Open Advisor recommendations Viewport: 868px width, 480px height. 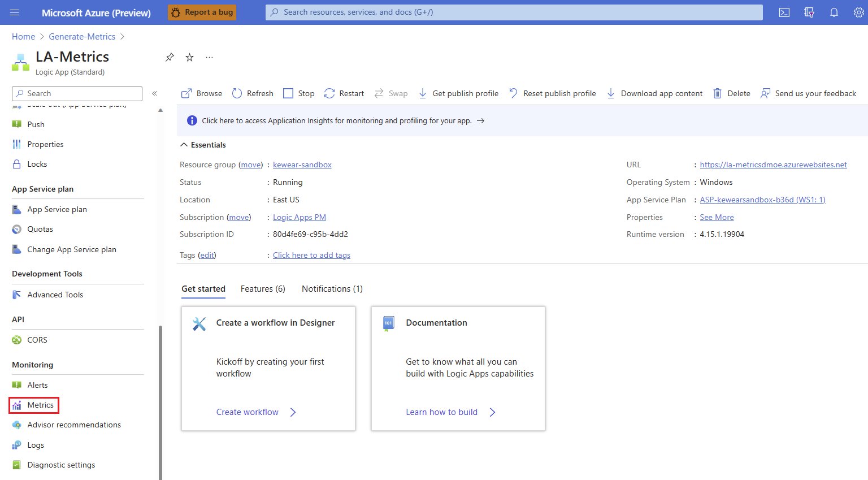point(74,425)
